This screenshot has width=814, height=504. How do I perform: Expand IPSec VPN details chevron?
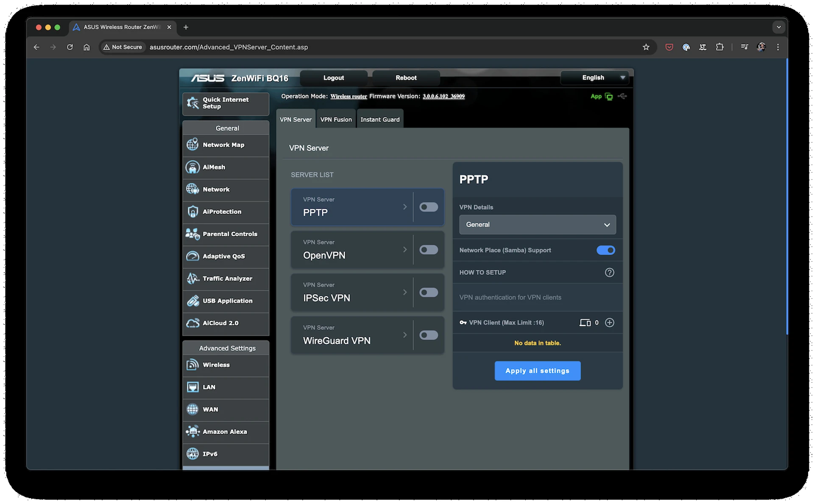(x=405, y=292)
